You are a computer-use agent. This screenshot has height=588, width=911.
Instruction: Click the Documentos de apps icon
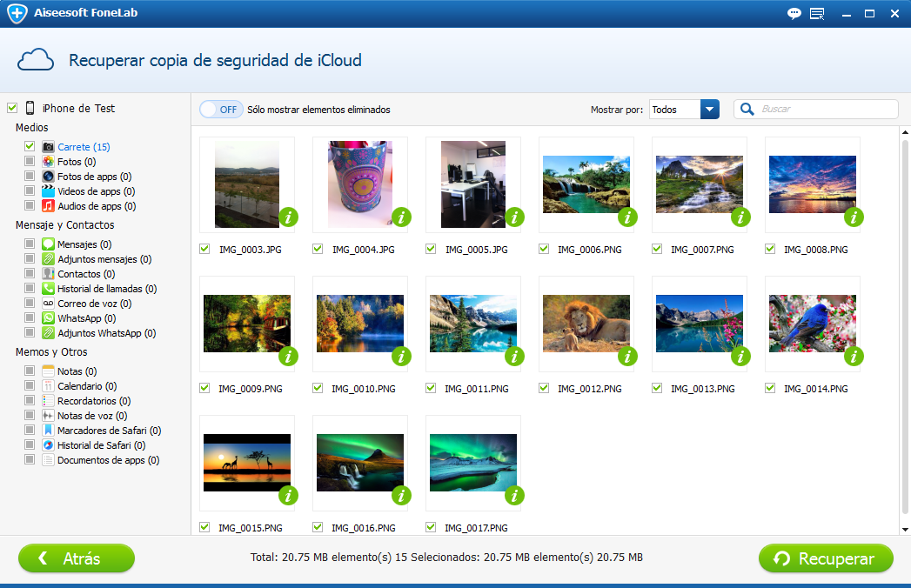tap(48, 459)
